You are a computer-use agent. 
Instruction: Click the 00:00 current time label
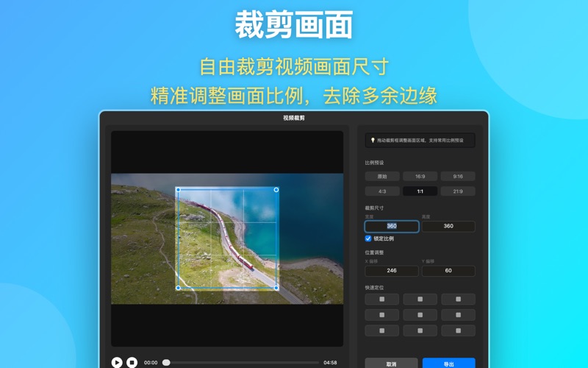point(151,363)
